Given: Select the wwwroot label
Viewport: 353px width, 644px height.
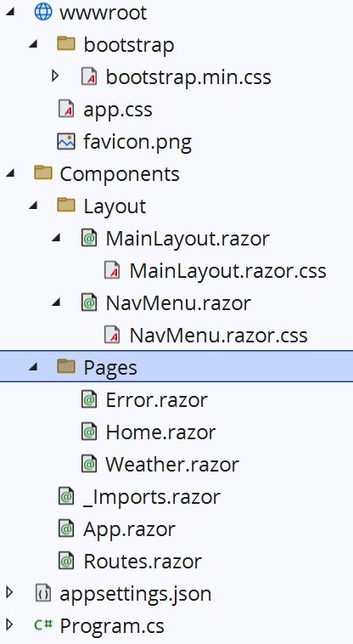Looking at the screenshot, I should click(x=103, y=13).
